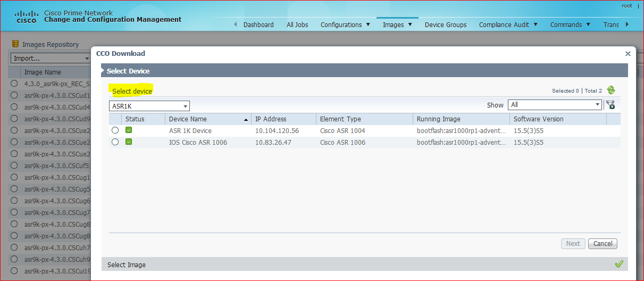Expand the Select Image section
This screenshot has height=281, width=644.
[364, 265]
